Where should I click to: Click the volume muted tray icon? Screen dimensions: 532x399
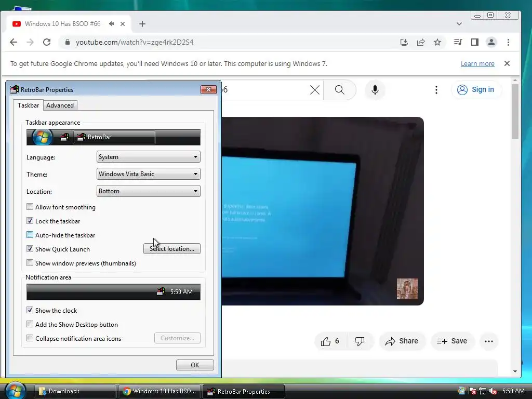[x=493, y=391]
